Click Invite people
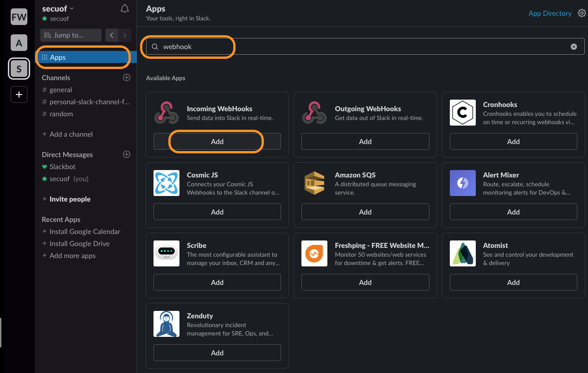588x373 pixels. pos(66,199)
